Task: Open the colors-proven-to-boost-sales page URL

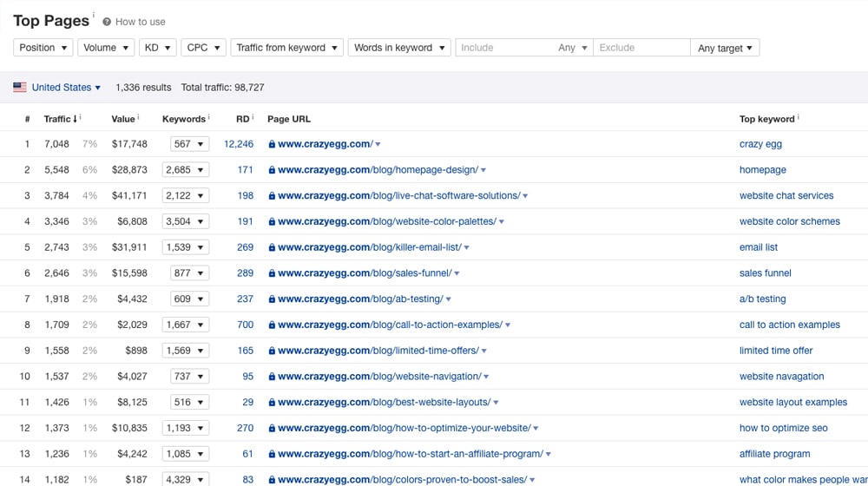Action: [x=403, y=479]
